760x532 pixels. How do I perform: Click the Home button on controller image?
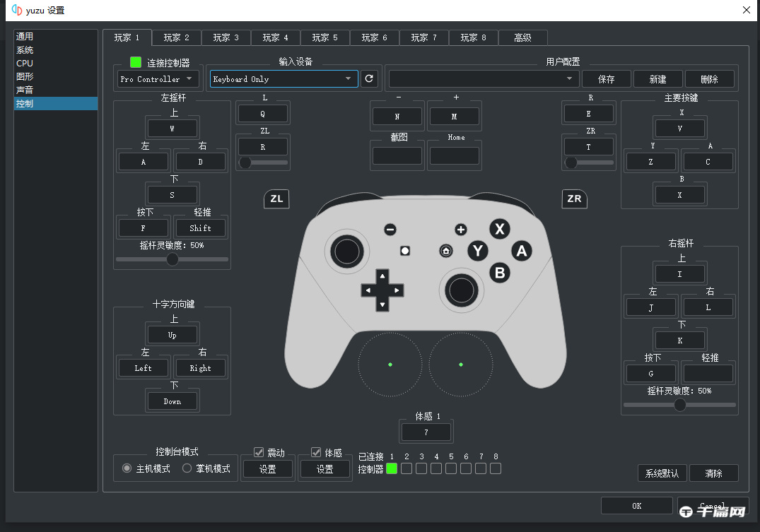click(x=446, y=251)
